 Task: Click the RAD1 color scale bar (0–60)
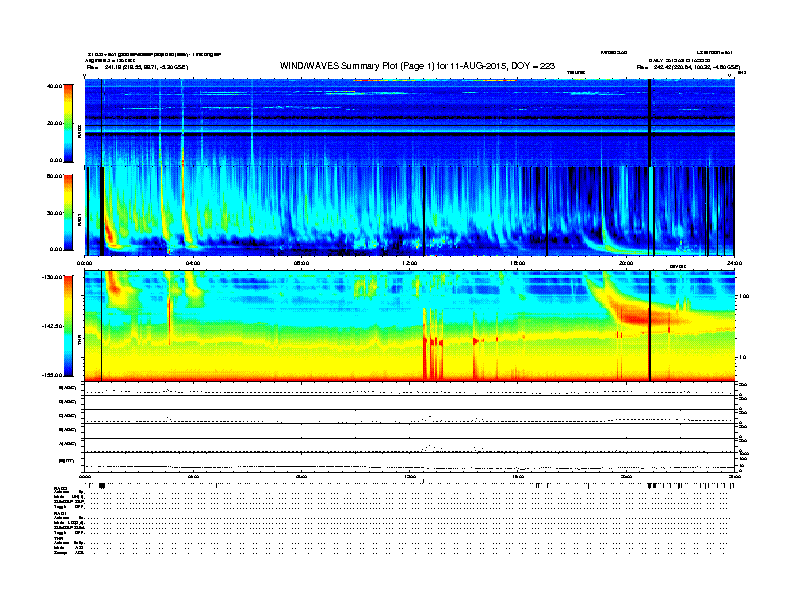pos(68,212)
